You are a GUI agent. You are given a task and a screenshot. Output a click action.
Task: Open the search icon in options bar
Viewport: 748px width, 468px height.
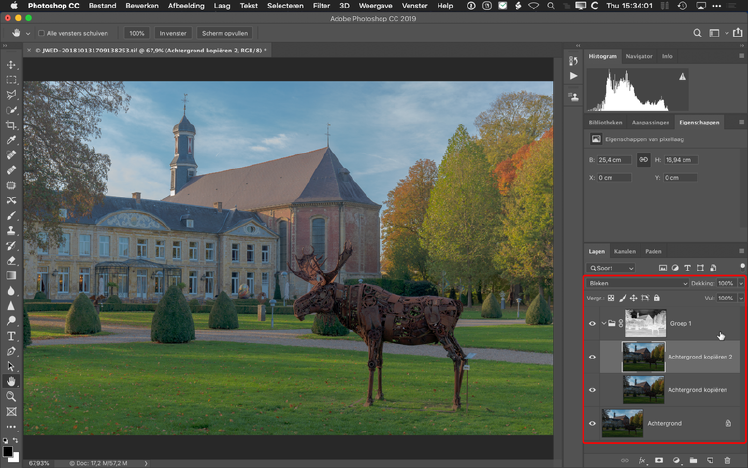(697, 33)
